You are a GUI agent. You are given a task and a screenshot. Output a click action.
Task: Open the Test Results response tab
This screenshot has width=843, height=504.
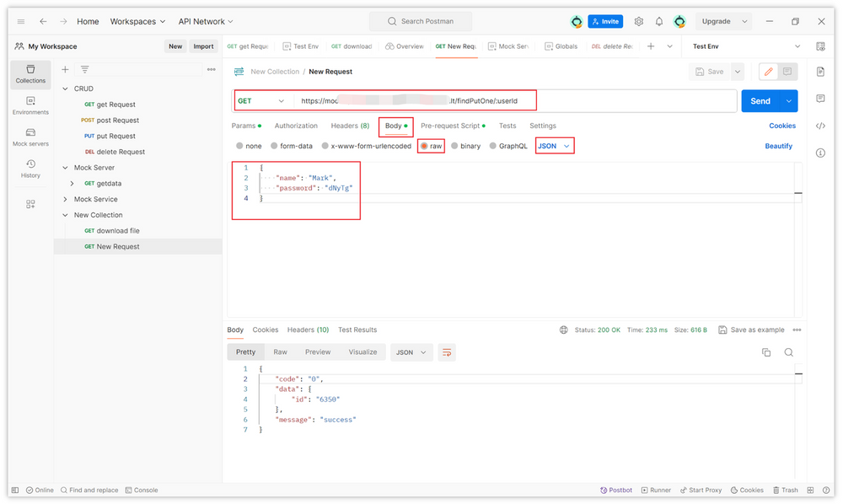pyautogui.click(x=357, y=330)
